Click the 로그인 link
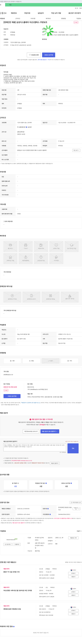The height and width of the screenshot is (644, 82). click(76, 8)
